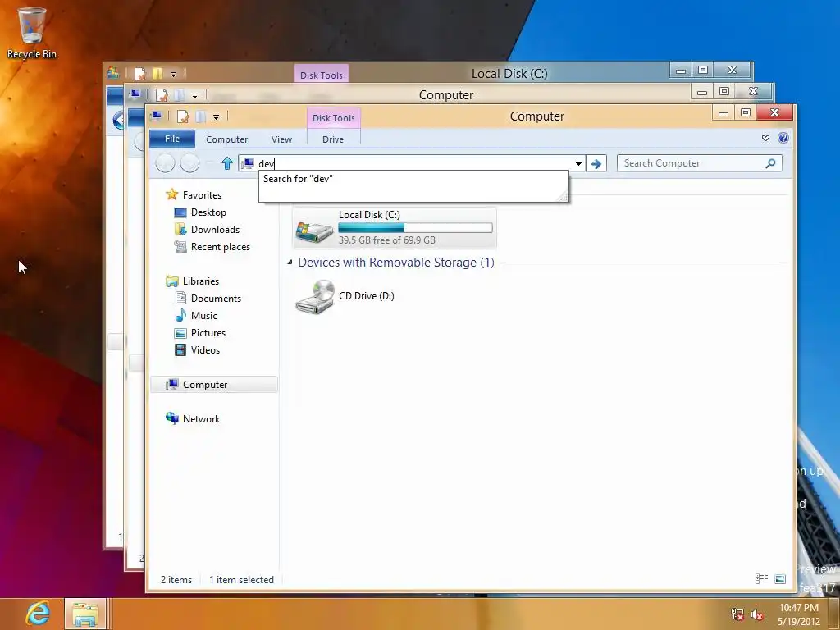This screenshot has width=840, height=630.
Task: Launch Internet Explorer from the taskbar
Action: coord(38,614)
